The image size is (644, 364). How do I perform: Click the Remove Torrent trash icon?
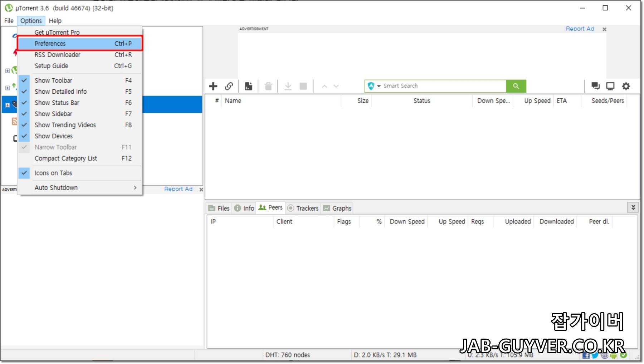pos(268,86)
